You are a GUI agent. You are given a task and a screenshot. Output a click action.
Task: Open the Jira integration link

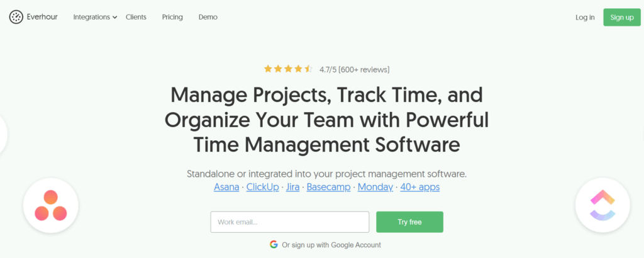293,187
